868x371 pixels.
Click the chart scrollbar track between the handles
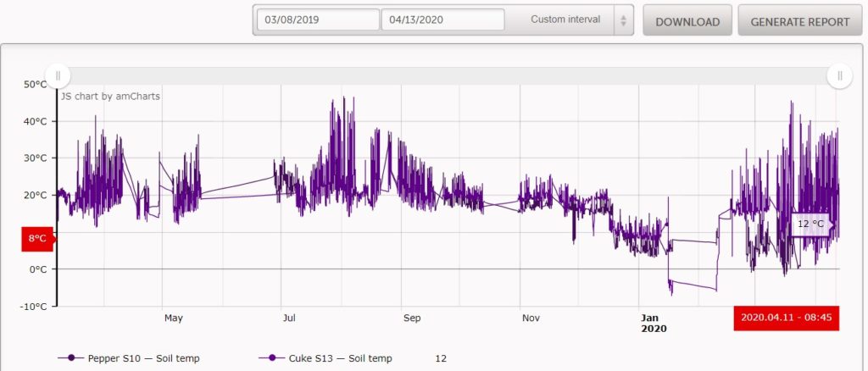(448, 75)
